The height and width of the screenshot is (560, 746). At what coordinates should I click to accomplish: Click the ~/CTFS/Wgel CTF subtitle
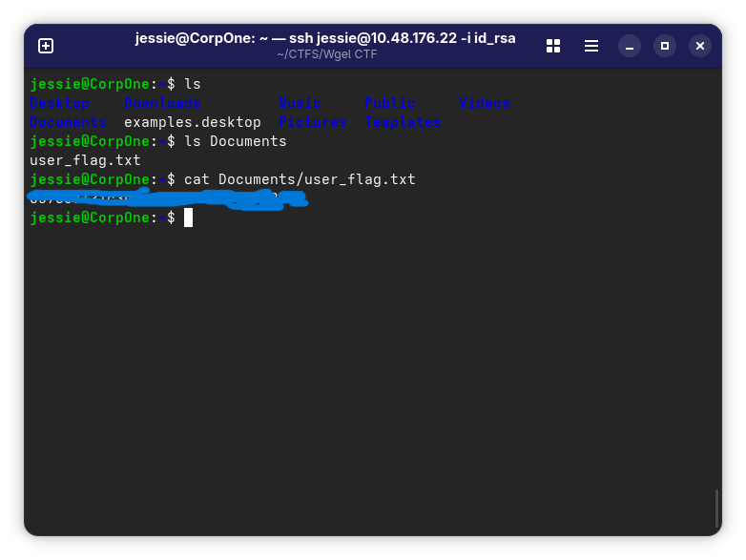click(x=327, y=54)
